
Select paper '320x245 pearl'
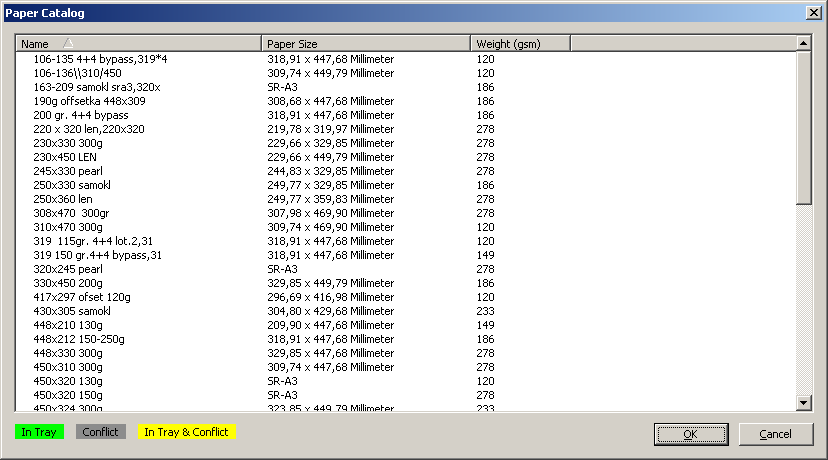pyautogui.click(x=68, y=269)
